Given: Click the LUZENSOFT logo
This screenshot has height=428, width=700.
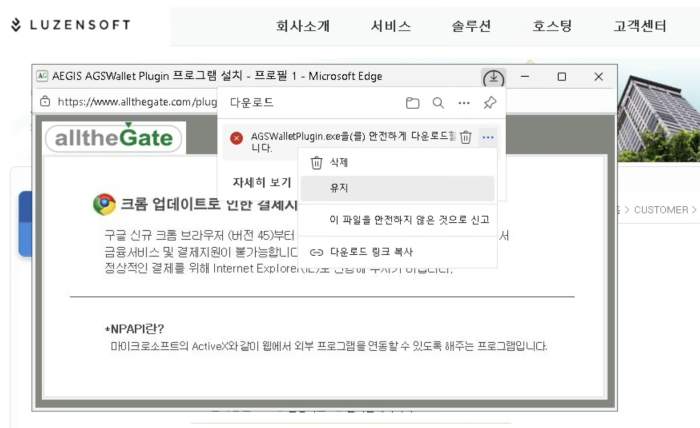Looking at the screenshot, I should (x=70, y=25).
